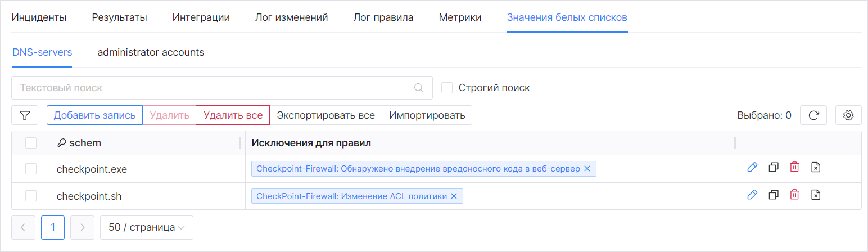Tick the checkbox for checkpoint.exe
Viewport: 868px width, 252px height.
31,169
